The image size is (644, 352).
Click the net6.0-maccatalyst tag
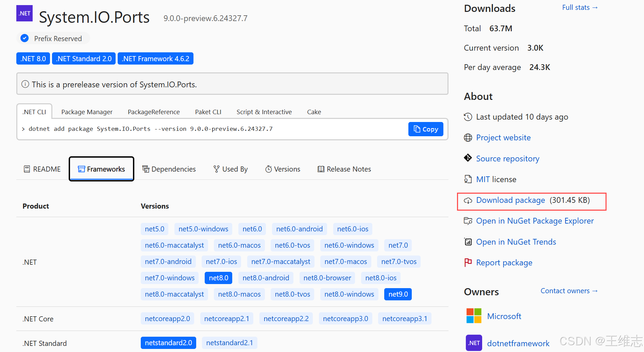[x=174, y=245]
